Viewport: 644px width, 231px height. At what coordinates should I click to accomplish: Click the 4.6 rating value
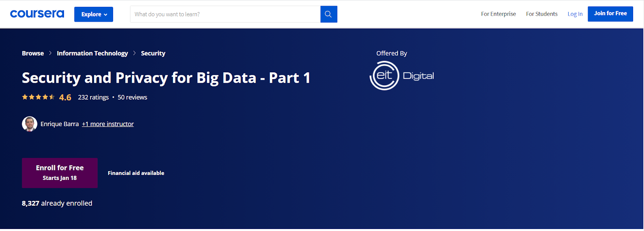(x=65, y=98)
